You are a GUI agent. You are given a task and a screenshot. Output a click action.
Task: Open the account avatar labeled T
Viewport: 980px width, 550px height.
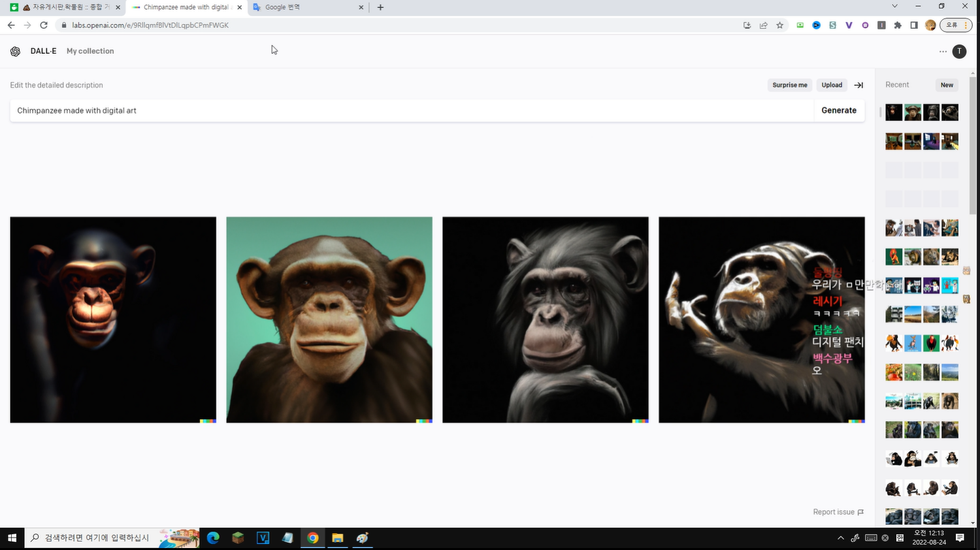(959, 51)
